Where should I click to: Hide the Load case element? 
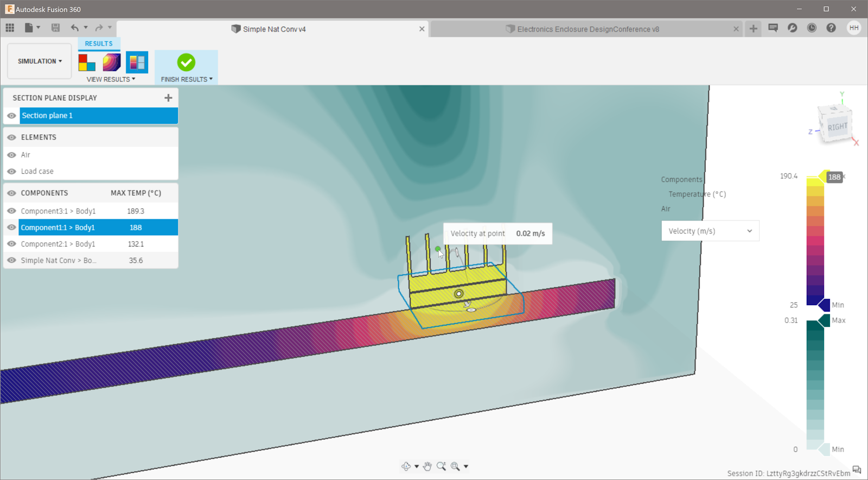click(x=11, y=171)
